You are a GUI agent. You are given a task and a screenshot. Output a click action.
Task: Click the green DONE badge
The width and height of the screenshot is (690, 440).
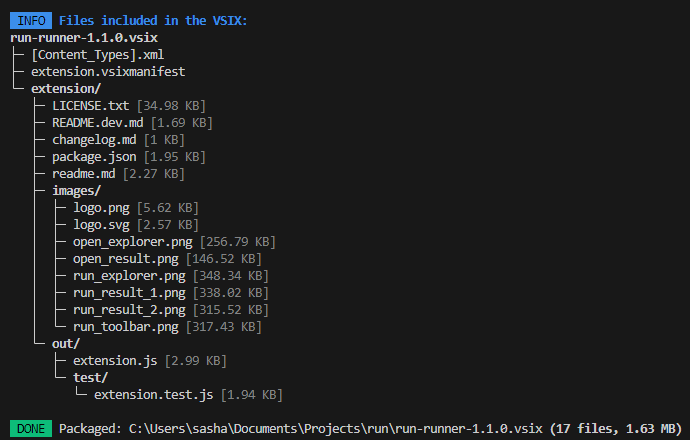coord(31,429)
